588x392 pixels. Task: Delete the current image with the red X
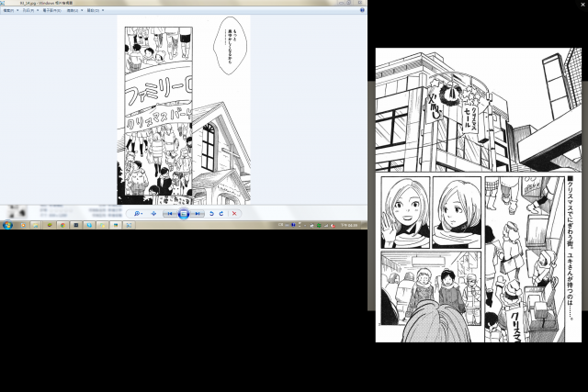pos(234,214)
